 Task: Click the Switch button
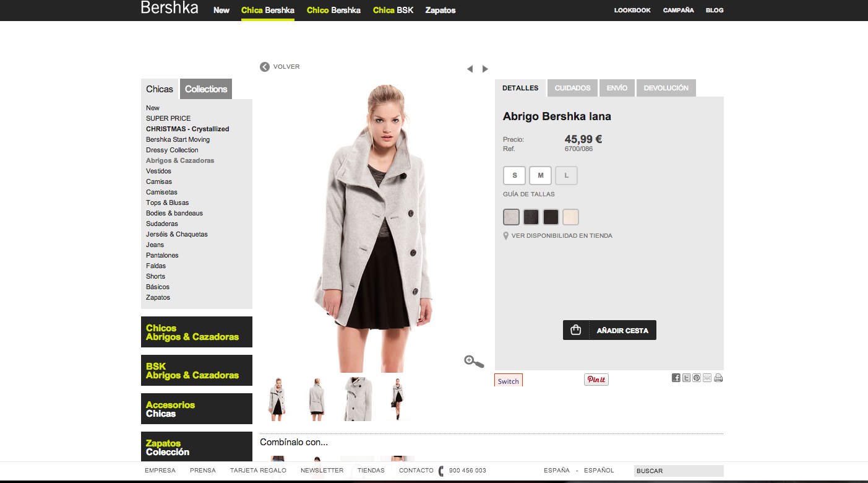pyautogui.click(x=509, y=380)
